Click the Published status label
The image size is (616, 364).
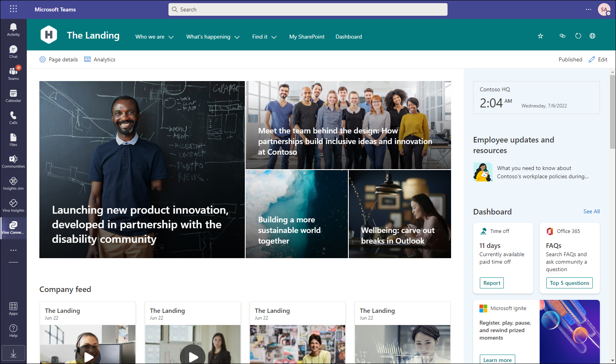point(570,59)
